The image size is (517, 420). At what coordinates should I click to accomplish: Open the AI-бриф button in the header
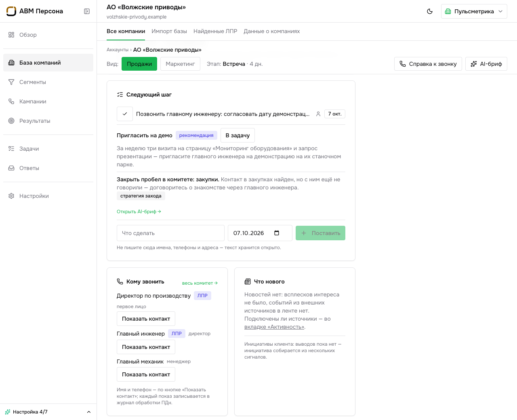pos(486,64)
